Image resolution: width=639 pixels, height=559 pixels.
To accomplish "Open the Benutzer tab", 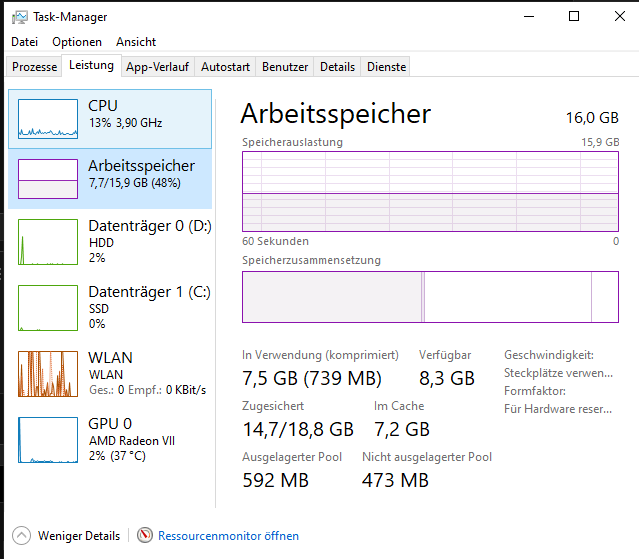I will (285, 67).
